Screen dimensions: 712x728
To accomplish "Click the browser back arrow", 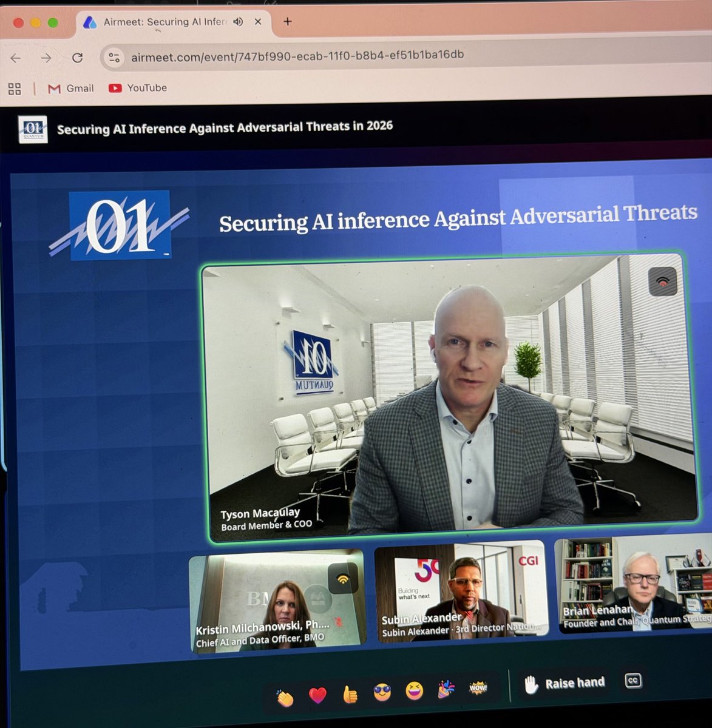I will 16,58.
